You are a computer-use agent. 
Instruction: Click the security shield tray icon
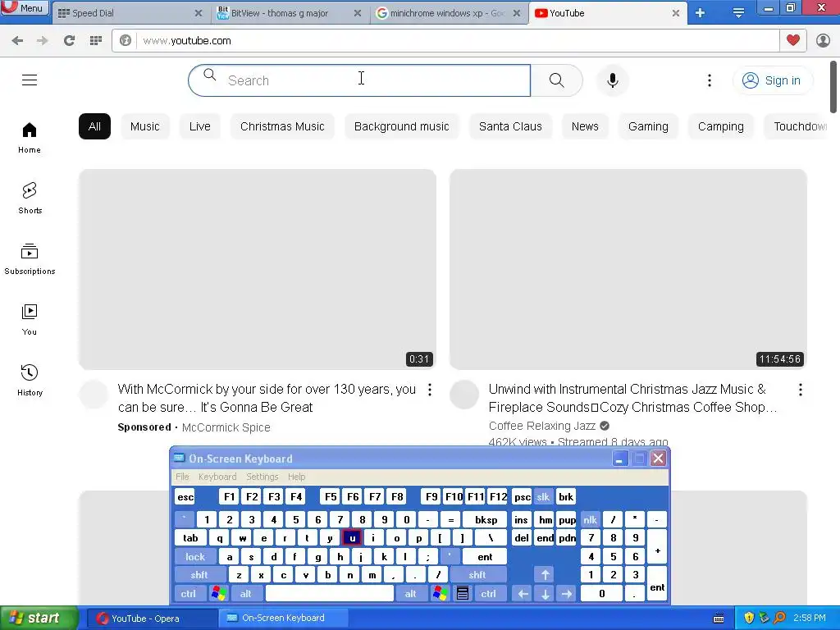point(749,618)
